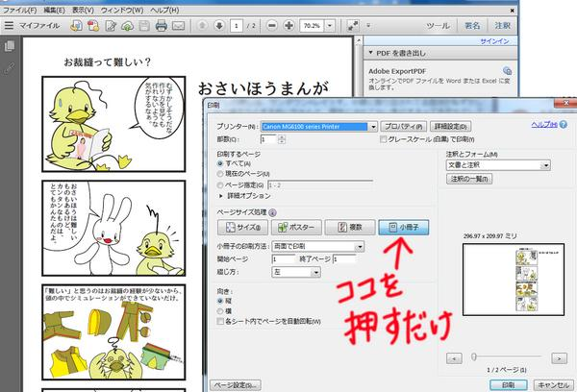The image size is (577, 392).
Task: Open the zoom percentage dropdown
Action: coord(330,26)
